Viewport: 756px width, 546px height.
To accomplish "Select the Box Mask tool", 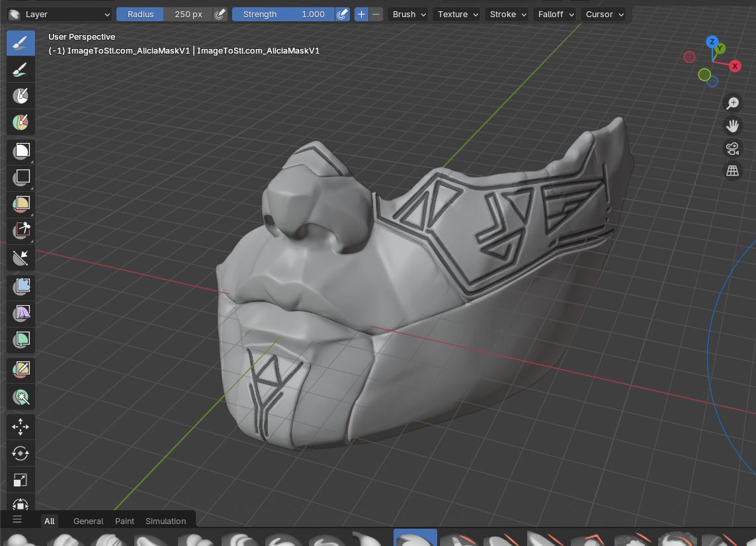I will point(21,150).
